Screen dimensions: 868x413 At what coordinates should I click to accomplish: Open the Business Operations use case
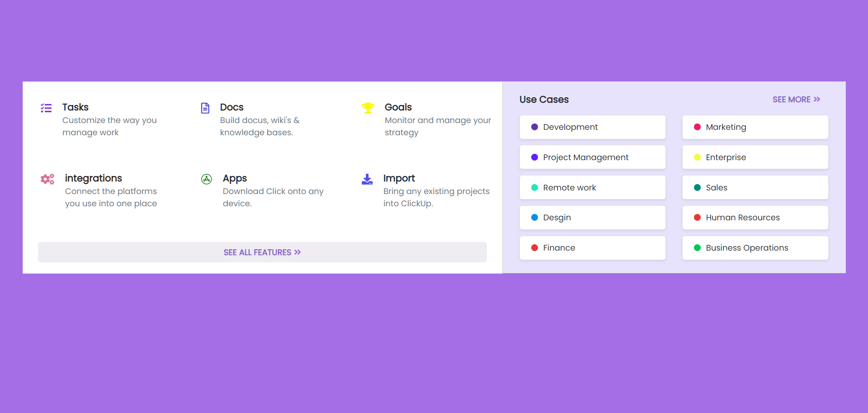755,247
